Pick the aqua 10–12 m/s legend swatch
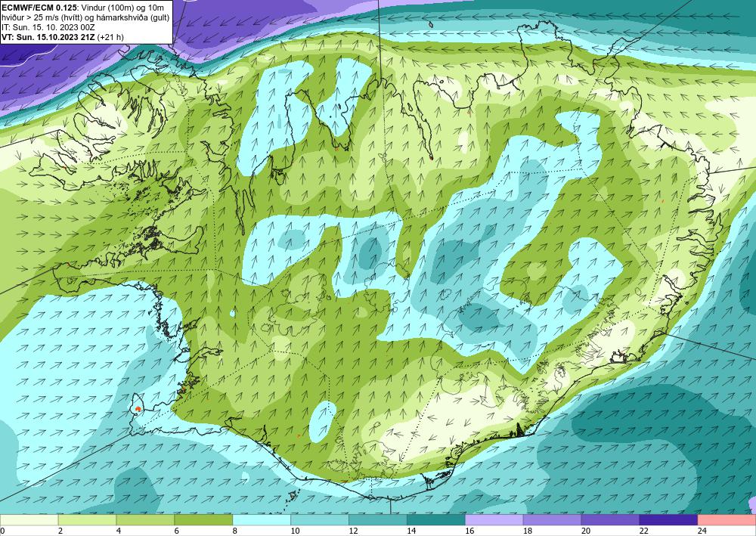The height and width of the screenshot is (536, 756). [320, 520]
